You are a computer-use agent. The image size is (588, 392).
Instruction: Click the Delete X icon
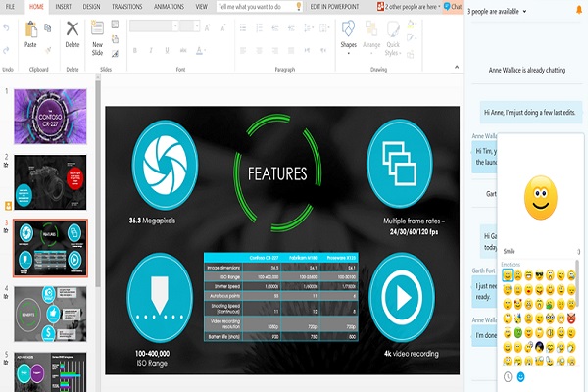(x=72, y=29)
